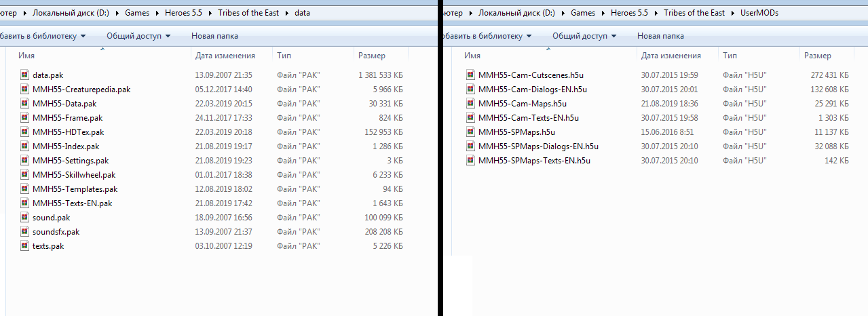This screenshot has width=868, height=316.
Task: Create Новая папка in data window
Action: 214,36
